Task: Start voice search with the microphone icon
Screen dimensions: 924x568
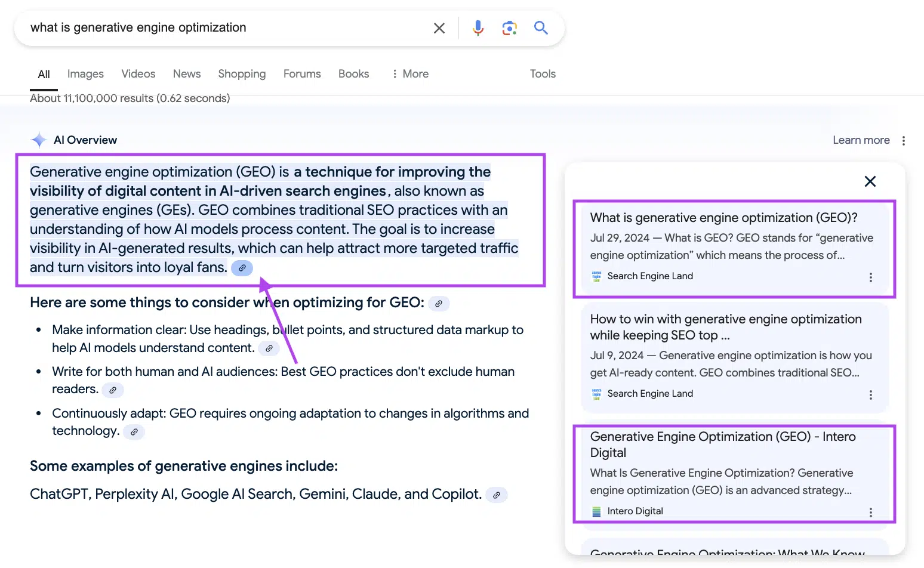Action: click(x=478, y=28)
